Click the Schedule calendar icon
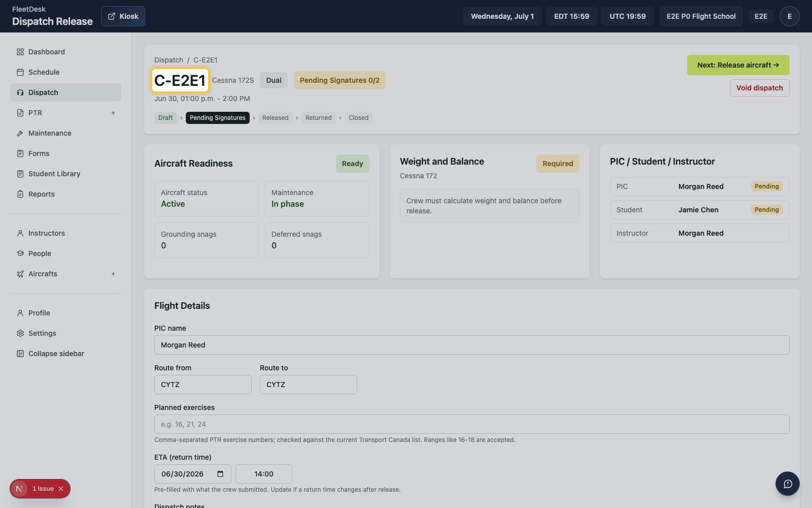 (20, 72)
